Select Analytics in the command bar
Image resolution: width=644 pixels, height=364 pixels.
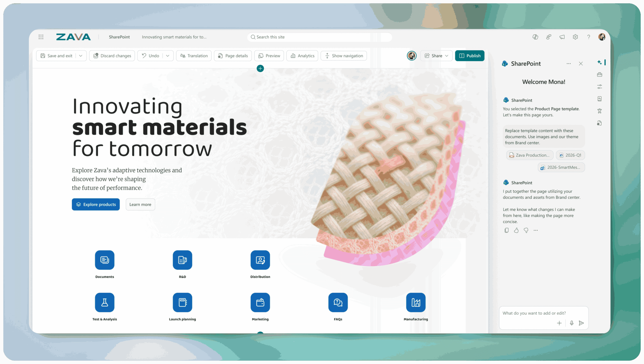click(302, 56)
